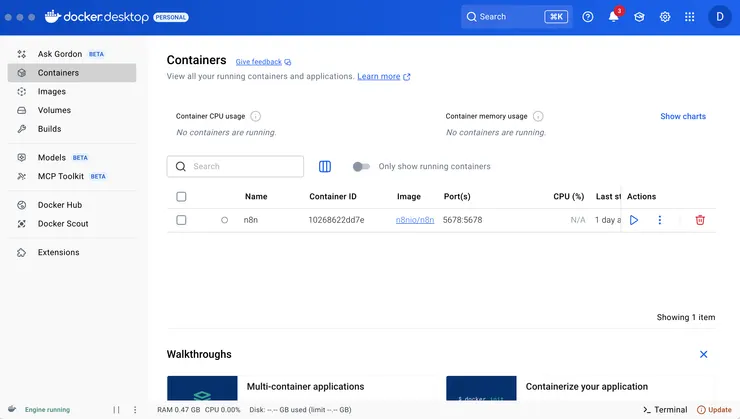This screenshot has height=419, width=740.
Task: Check the select-all containers checkbox
Action: pos(181,196)
